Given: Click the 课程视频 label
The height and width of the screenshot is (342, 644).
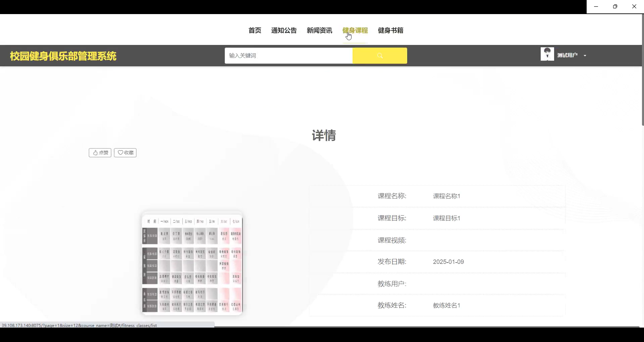Looking at the screenshot, I should tap(392, 240).
